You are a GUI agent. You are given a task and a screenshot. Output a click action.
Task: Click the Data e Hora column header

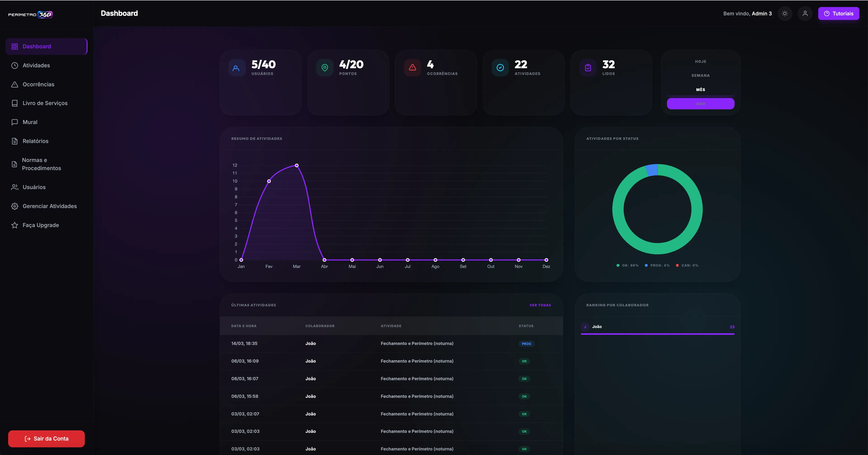click(244, 326)
